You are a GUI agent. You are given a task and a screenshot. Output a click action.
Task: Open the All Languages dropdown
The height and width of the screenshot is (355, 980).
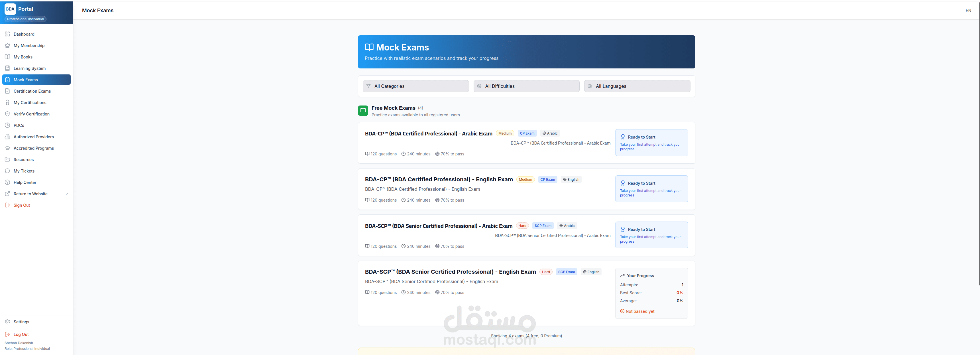click(637, 86)
